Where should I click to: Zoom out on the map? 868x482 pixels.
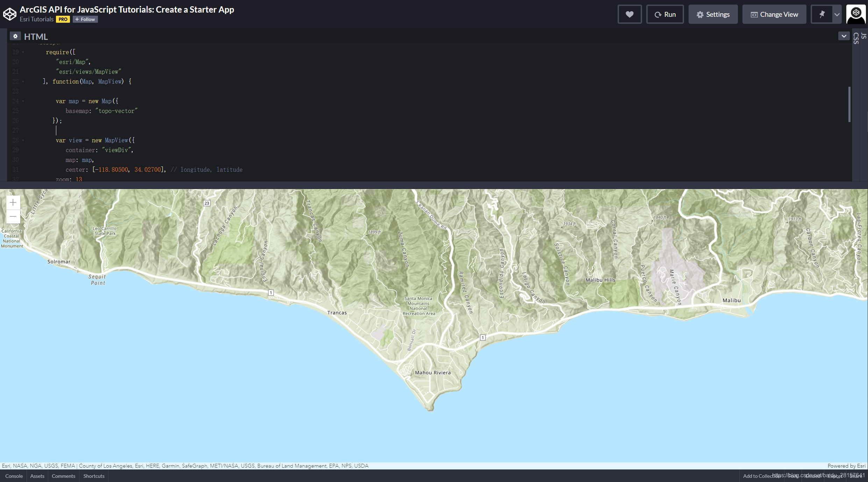[13, 217]
